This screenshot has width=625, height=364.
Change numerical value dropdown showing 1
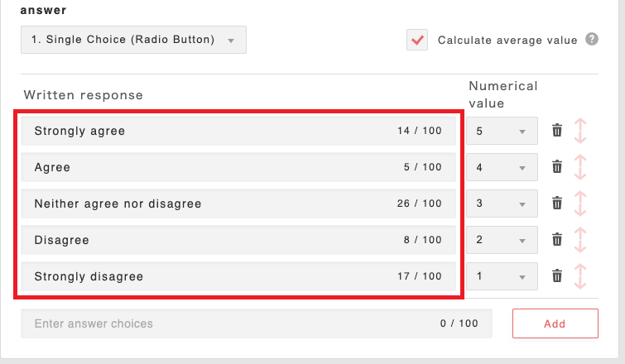[x=501, y=276]
